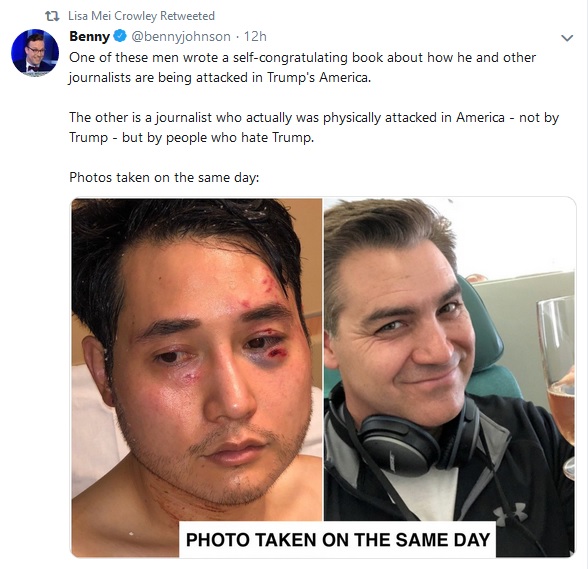
Task: Click the @bennyjohnson handle
Action: pos(181,36)
